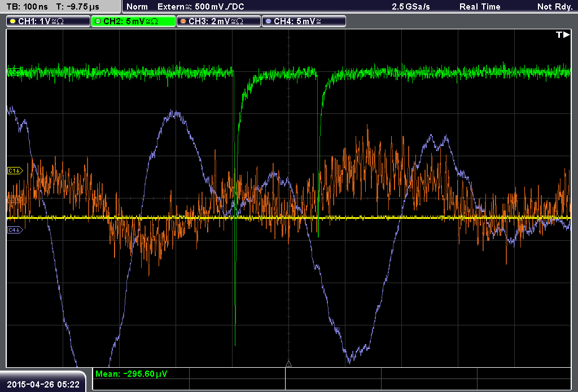Select the CH1 1V channel tab
The image size is (578, 392).
[49, 21]
